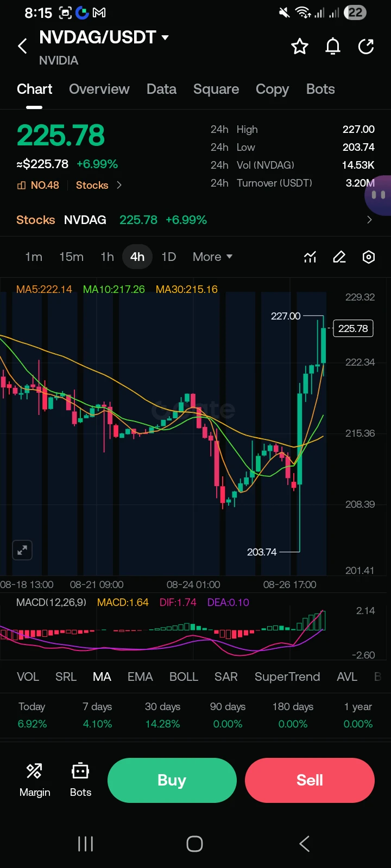Open the NVDAG/USDT pair selector dropdown

[x=104, y=37]
